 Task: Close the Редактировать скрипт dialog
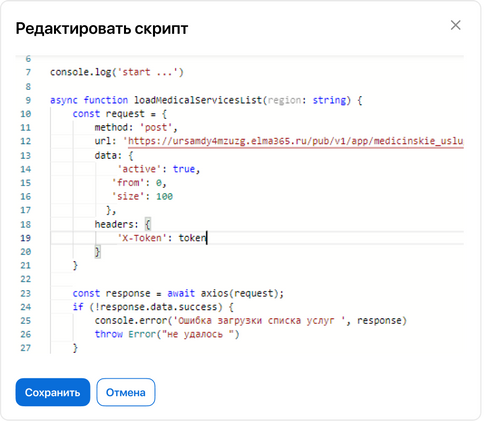455,25
